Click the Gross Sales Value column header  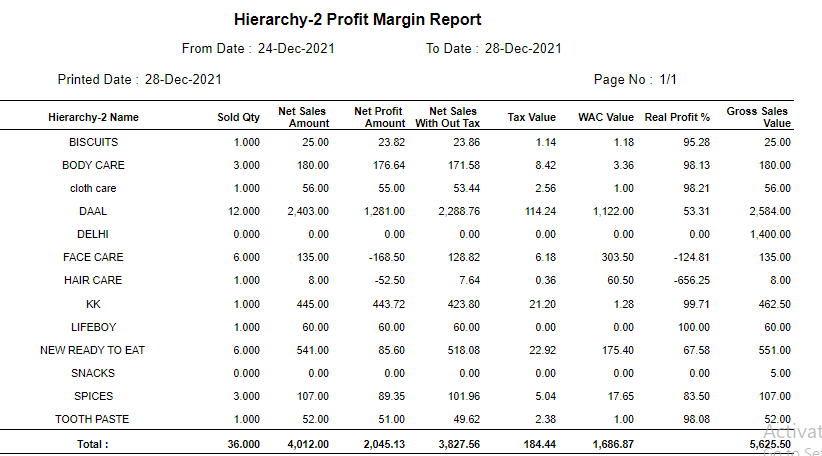(x=758, y=117)
